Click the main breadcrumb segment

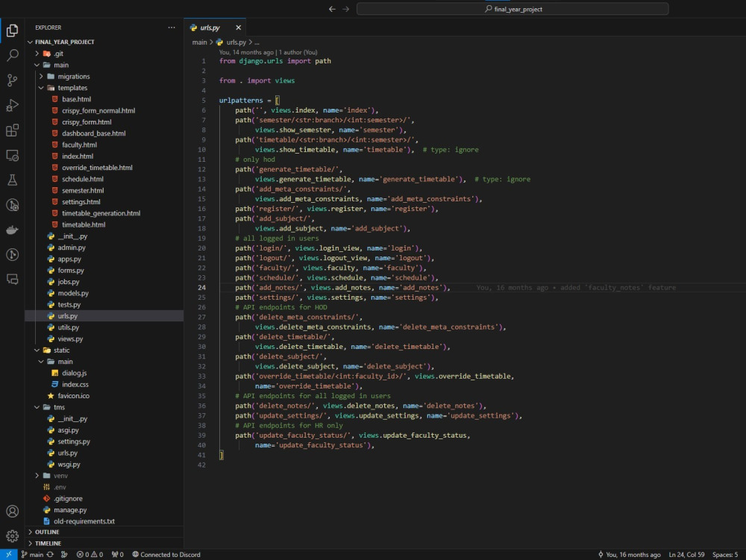(x=199, y=43)
